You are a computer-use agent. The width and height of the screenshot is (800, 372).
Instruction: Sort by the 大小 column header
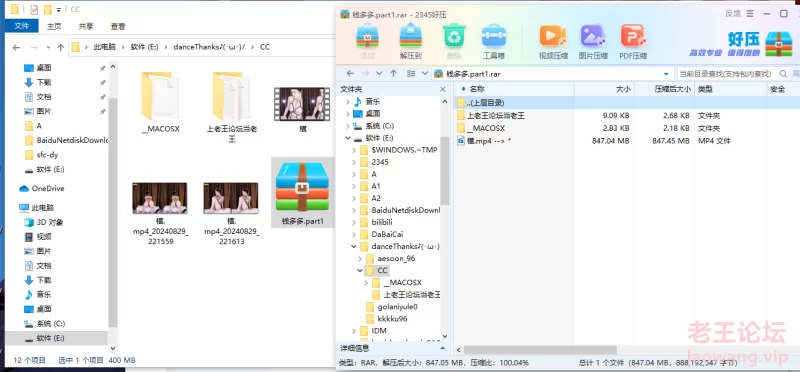coord(604,89)
